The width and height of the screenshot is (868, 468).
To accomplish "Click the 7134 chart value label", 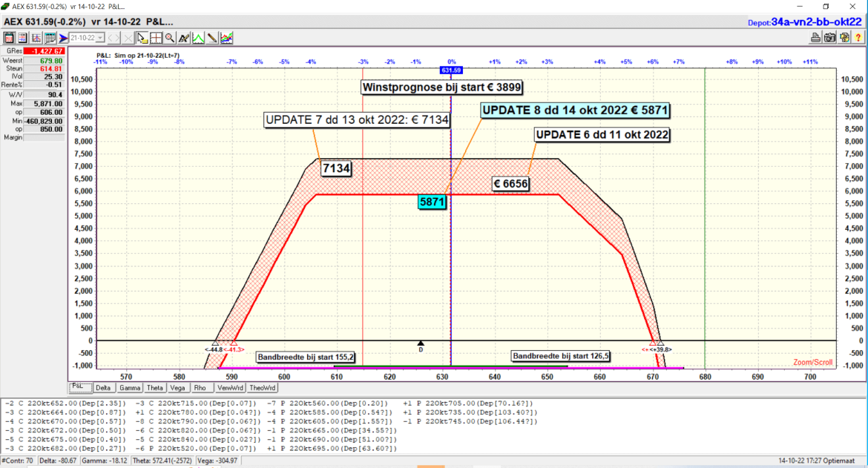I will [x=336, y=168].
